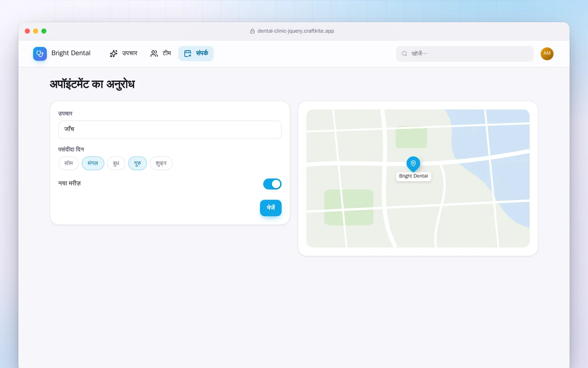Click the पसंदीदा दिन label
The image size is (588, 368).
(71, 149)
